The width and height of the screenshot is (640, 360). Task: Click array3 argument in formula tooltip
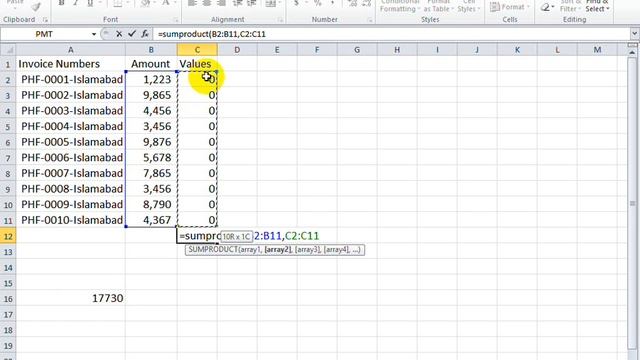(308, 249)
